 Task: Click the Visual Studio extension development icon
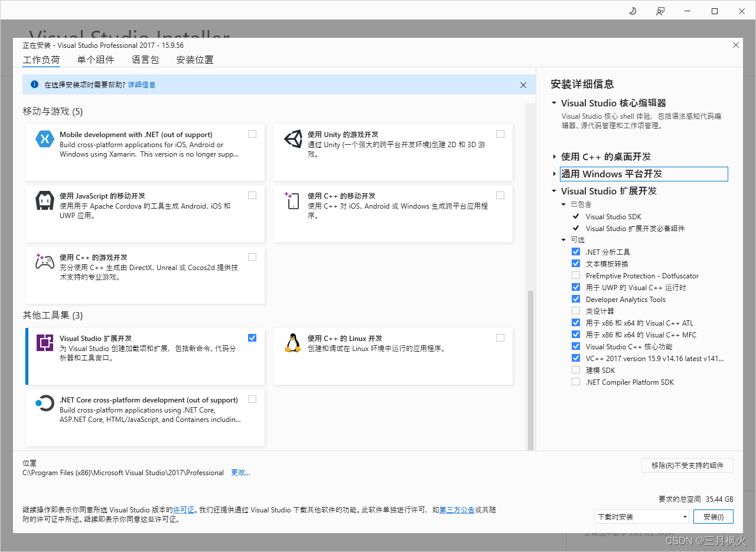[x=45, y=343]
